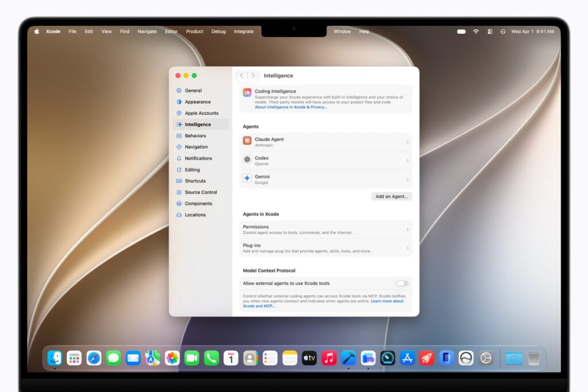588x392 pixels.
Task: Select the Codex OpenAI agent icon
Action: click(247, 160)
